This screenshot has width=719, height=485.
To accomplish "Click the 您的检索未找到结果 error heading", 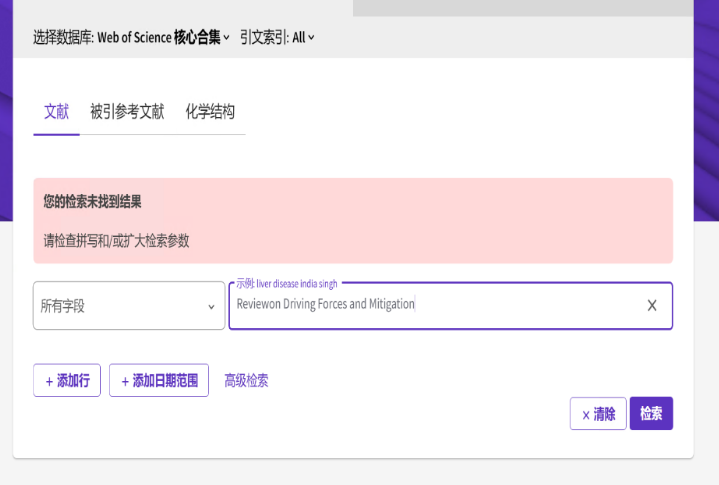I will [92, 202].
